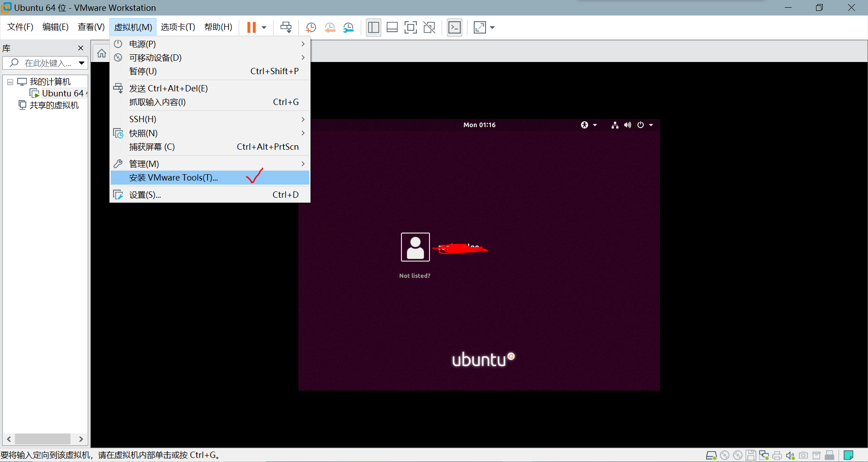The height and width of the screenshot is (462, 868).
Task: Select 安装 VMware Tools(T)... menu item
Action: tap(210, 177)
